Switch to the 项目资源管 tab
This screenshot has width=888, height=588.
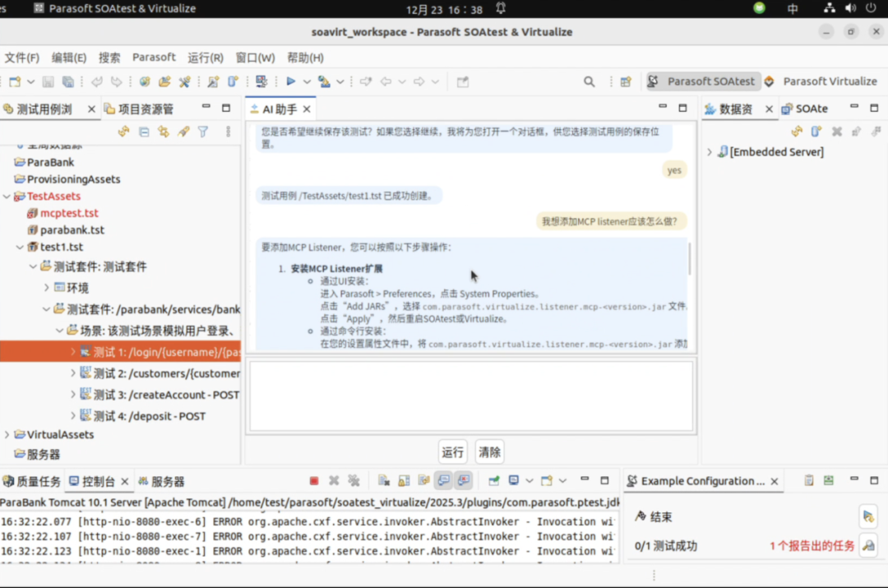point(139,109)
